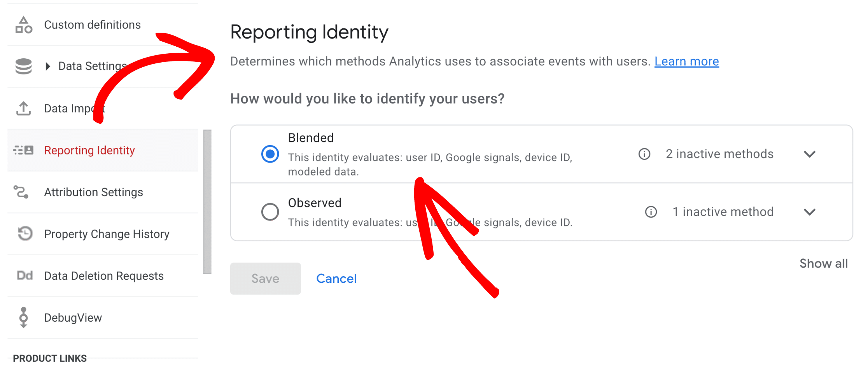
Task: Click the Data Settings database icon
Action: click(24, 66)
